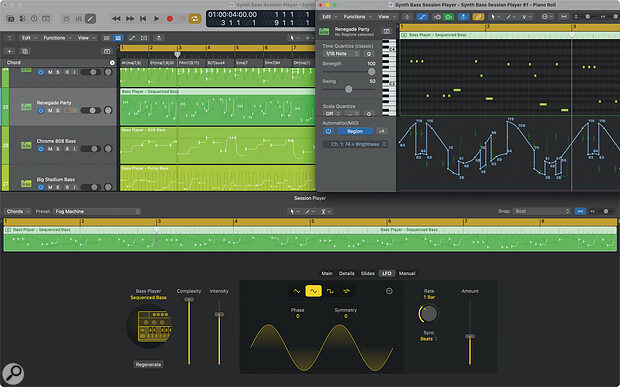Go to beginning of project
Viewport: 620px width, 387px height.
[x=143, y=19]
